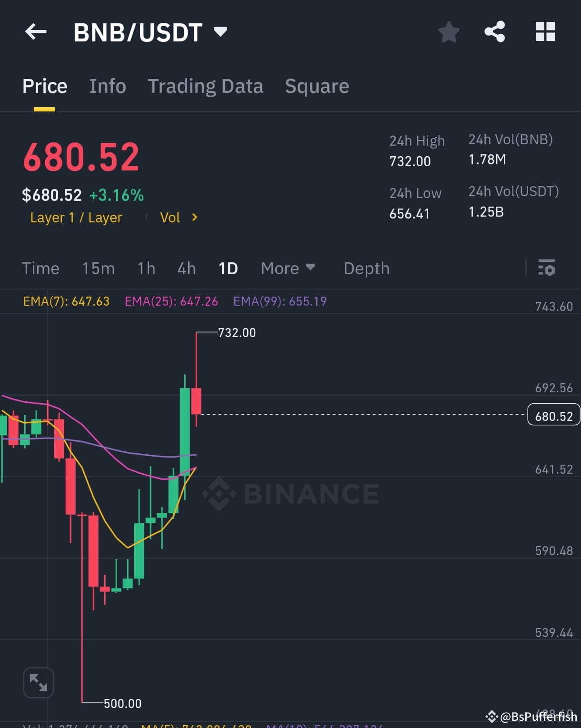581x728 pixels.
Task: Tap the Layer 1 / Layer category link
Action: (76, 218)
